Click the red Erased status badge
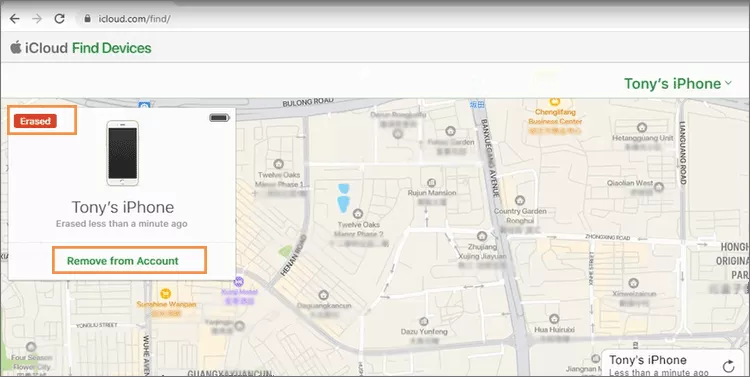750x377 pixels. (35, 121)
